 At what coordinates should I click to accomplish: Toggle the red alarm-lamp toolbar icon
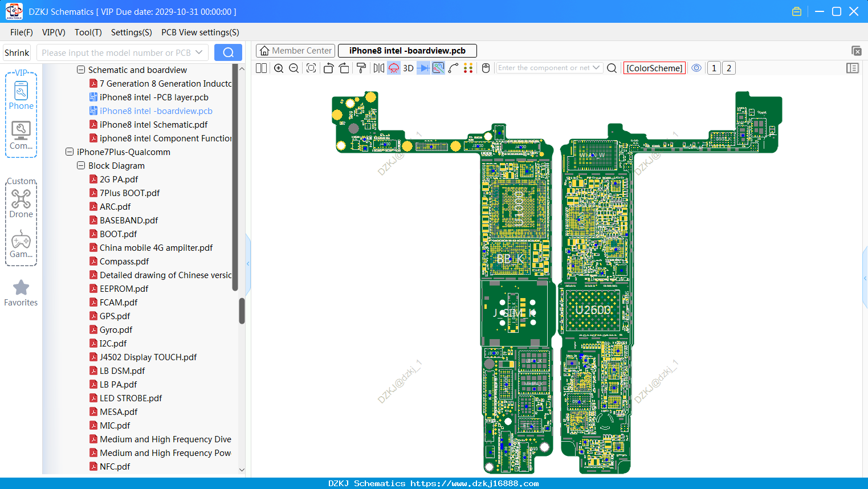(x=394, y=68)
